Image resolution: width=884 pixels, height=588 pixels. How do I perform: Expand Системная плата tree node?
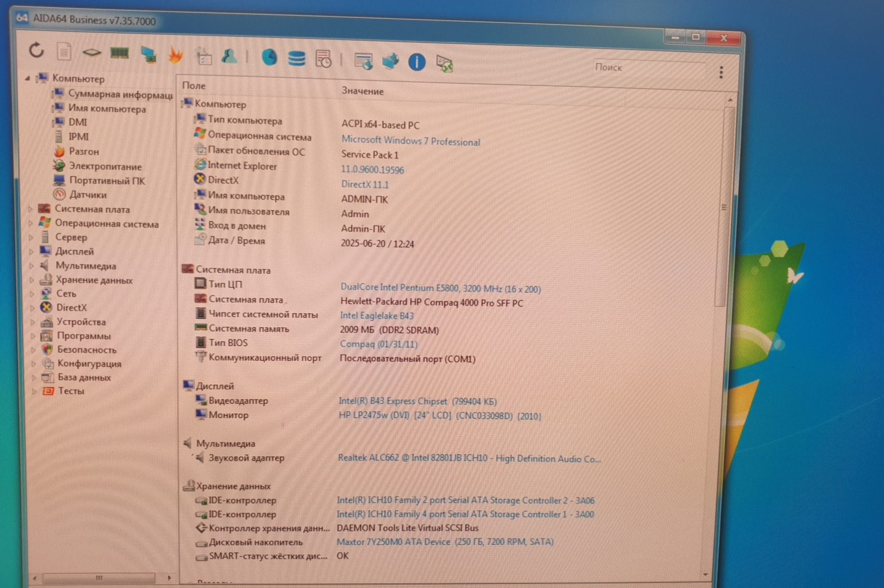[30, 209]
